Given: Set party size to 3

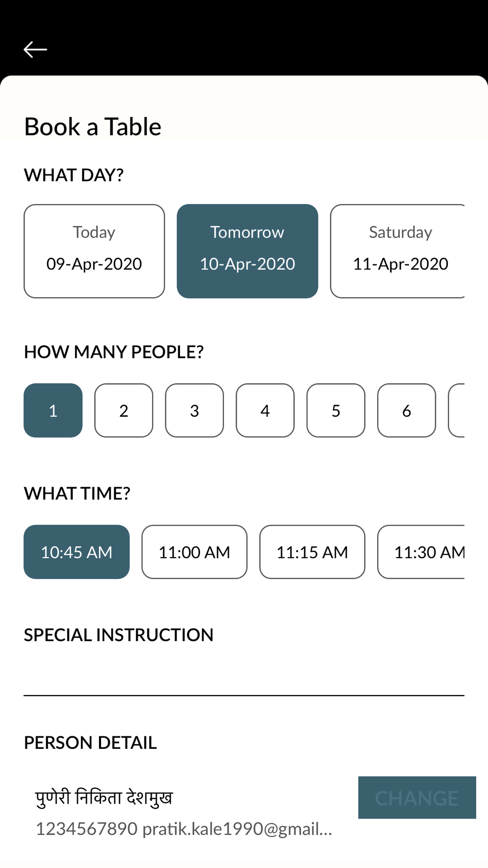Looking at the screenshot, I should pos(194,410).
